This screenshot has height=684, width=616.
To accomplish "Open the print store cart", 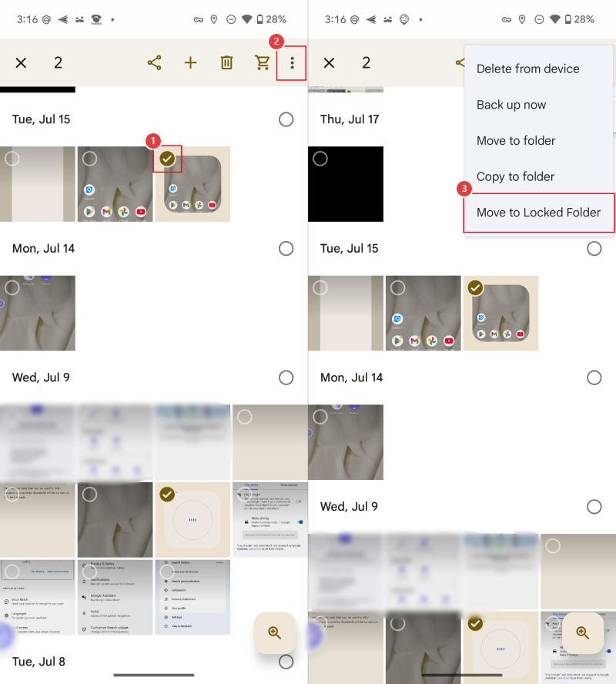I will (262, 62).
